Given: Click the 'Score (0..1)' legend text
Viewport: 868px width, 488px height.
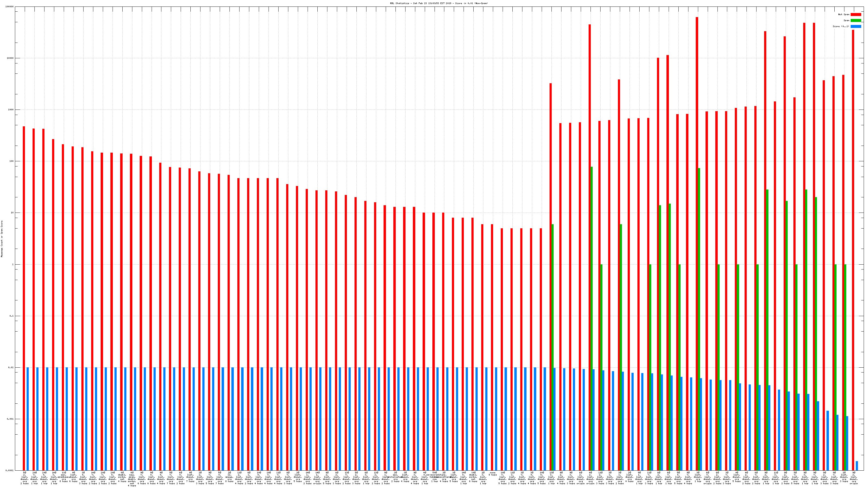Looking at the screenshot, I should click(x=841, y=26).
